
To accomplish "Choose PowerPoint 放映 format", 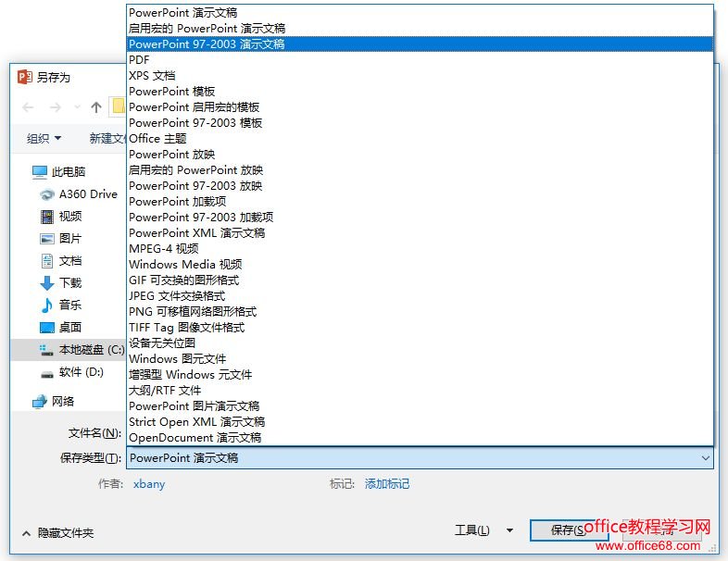I will point(420,155).
